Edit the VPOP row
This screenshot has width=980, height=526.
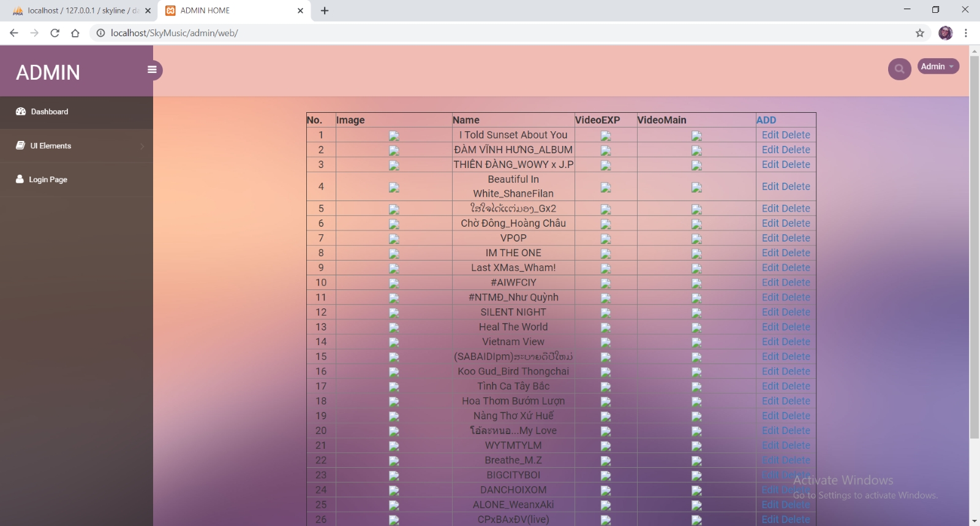pos(770,238)
